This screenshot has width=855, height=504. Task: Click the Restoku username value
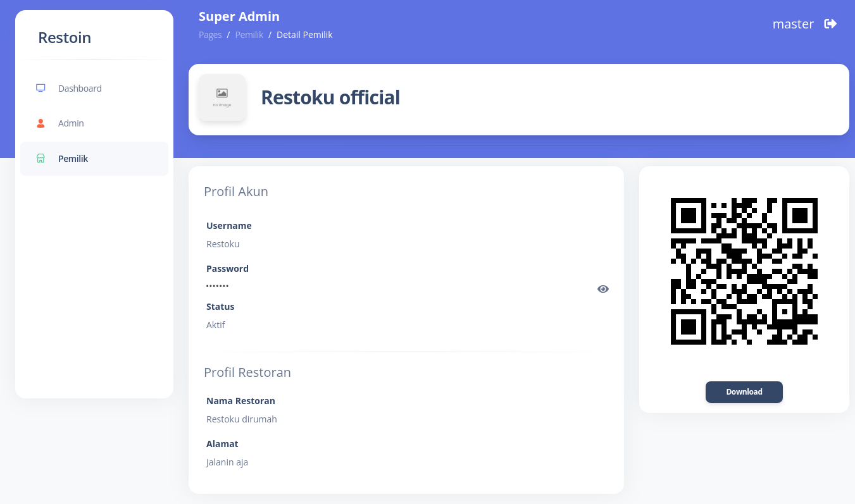[223, 244]
